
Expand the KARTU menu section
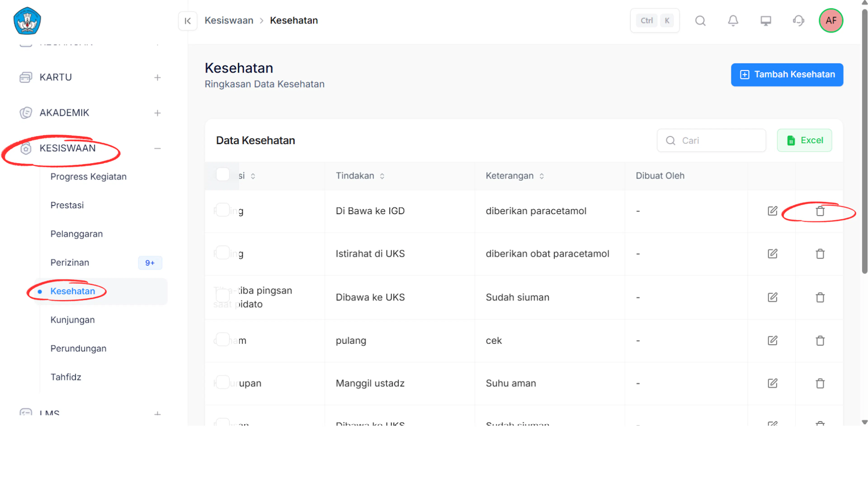tap(157, 77)
